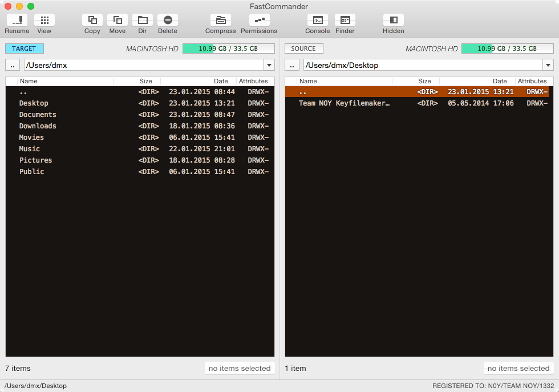Screen dimensions: 559x392
Task: Select the Movies folder row
Action: coord(140,138)
